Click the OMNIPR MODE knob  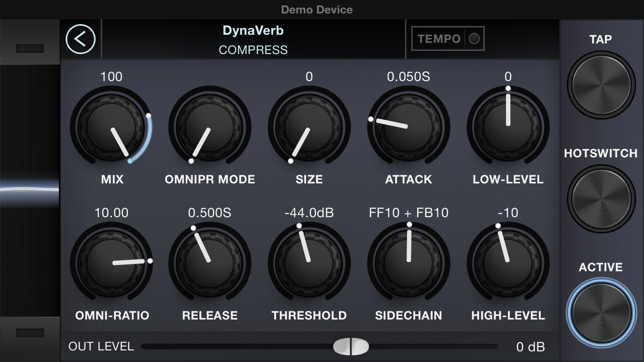[x=210, y=127]
